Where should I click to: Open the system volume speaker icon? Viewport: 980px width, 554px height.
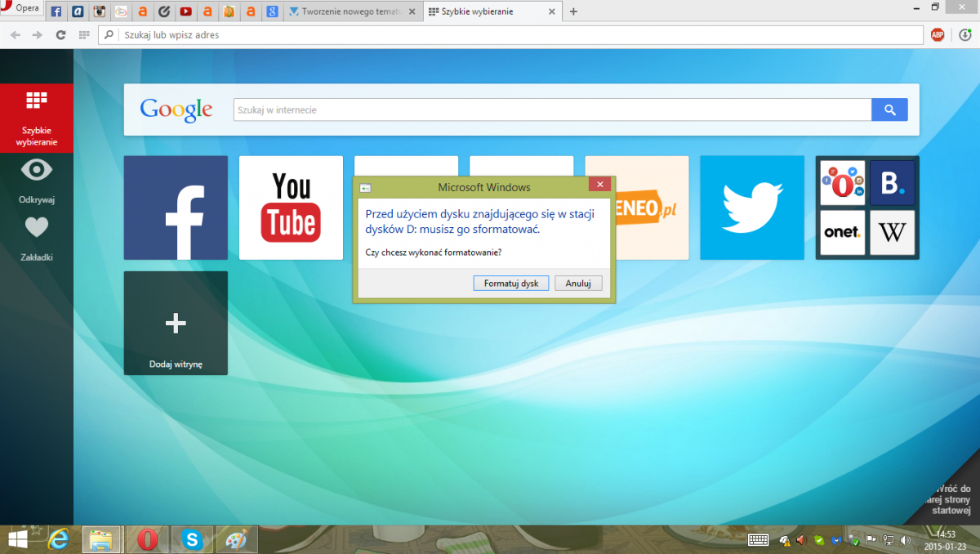click(905, 540)
